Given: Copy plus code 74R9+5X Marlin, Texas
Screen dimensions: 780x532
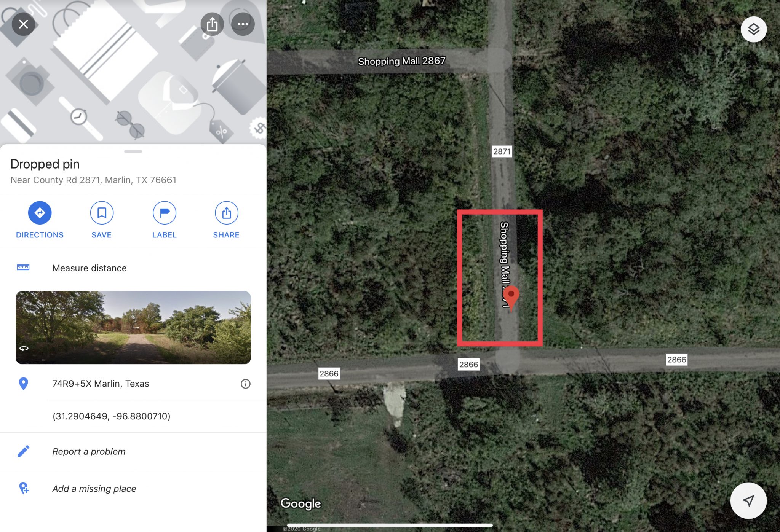Looking at the screenshot, I should coord(101,384).
